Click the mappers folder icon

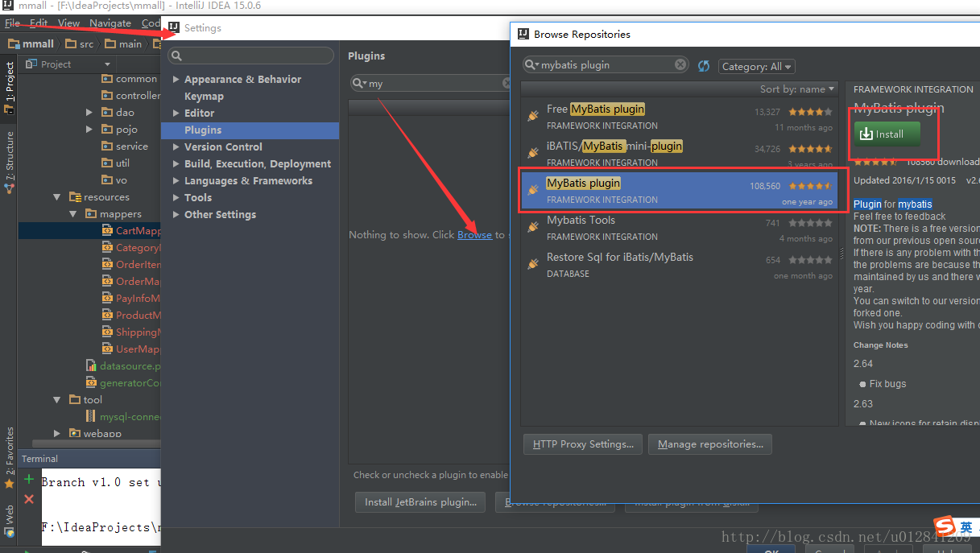pos(92,214)
